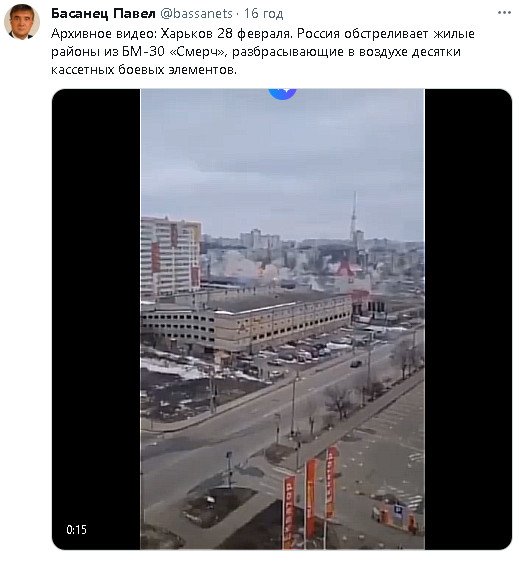Click the TV tower in the video
Image resolution: width=519 pixels, height=562 pixels.
click(354, 217)
